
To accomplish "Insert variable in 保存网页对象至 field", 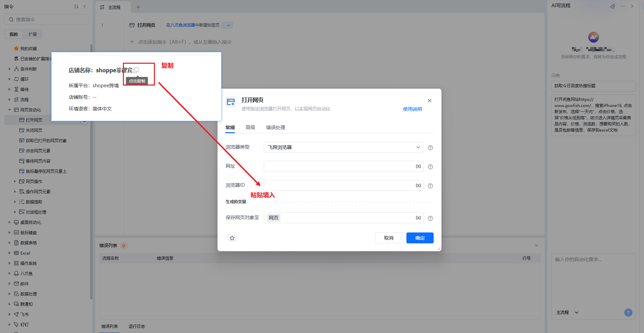I will (x=418, y=218).
